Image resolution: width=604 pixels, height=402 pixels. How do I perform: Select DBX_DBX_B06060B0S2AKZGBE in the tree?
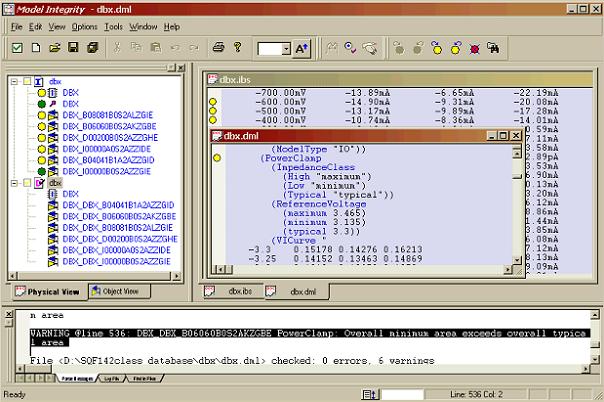coord(119,216)
